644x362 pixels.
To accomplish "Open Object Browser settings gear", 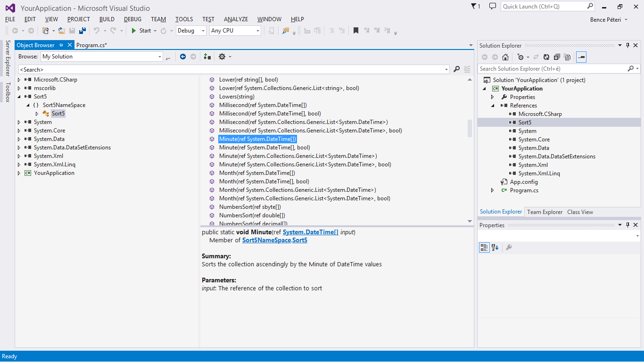I will 222,57.
